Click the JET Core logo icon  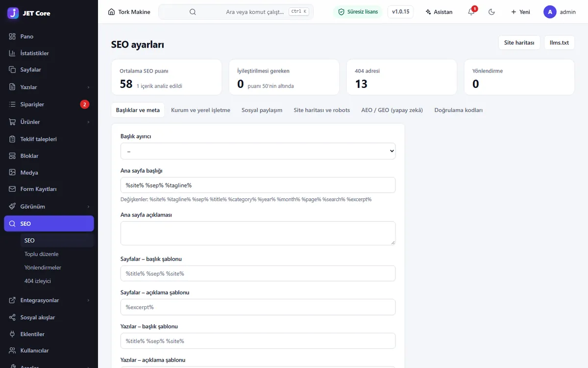click(13, 13)
